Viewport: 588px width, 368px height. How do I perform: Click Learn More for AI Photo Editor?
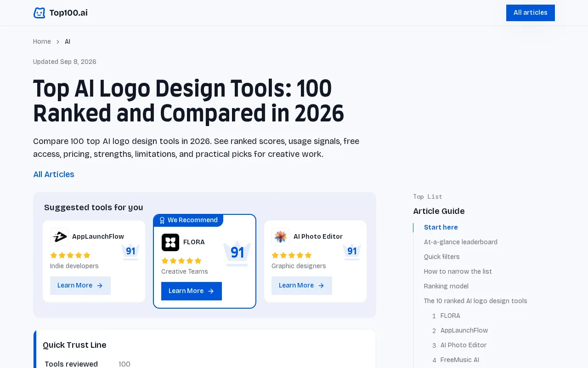point(302,286)
